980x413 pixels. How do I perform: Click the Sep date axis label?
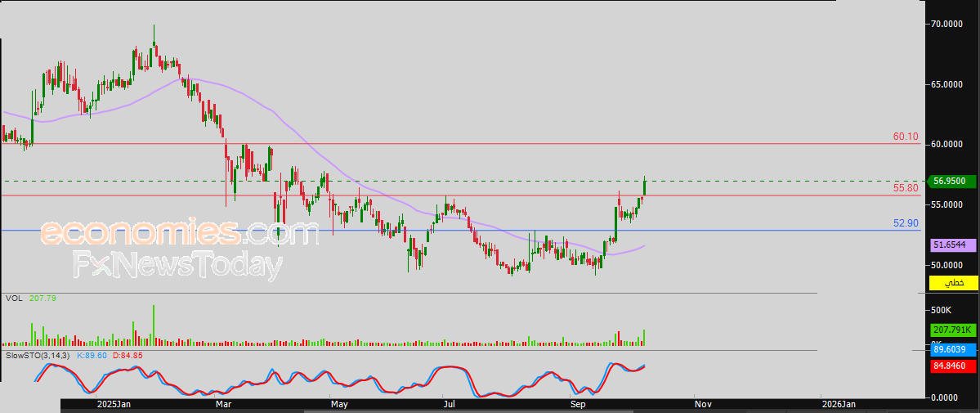(x=579, y=404)
